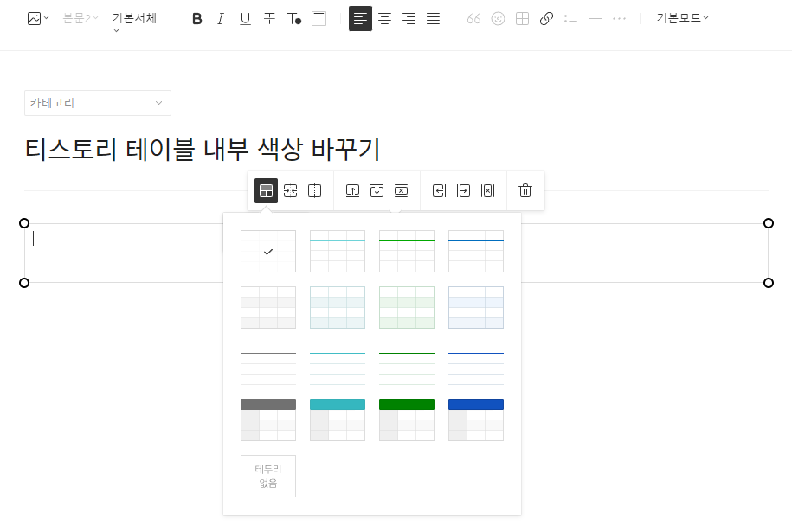The image size is (792, 532).
Task: Open the more options ellipsis menu
Action: click(x=619, y=19)
